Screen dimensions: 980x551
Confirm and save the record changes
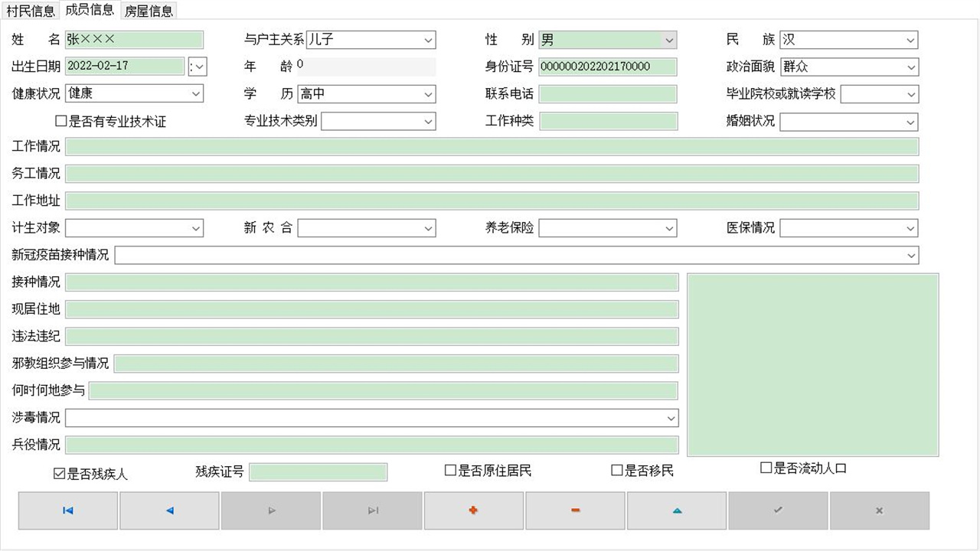[x=778, y=510]
